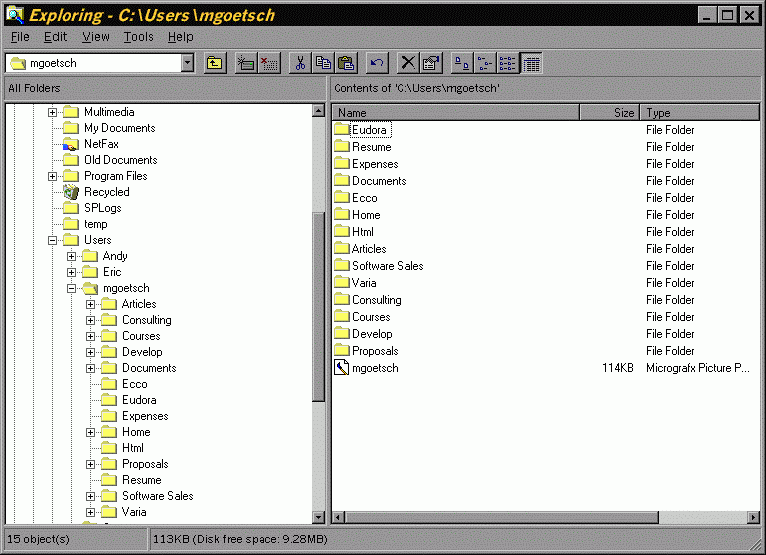Click the Cut scissors icon
Viewport: 766px width, 555px height.
pyautogui.click(x=300, y=63)
